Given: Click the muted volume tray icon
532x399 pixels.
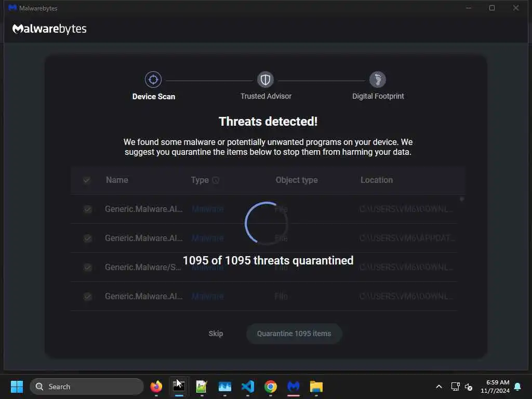Looking at the screenshot, I should click(469, 387).
